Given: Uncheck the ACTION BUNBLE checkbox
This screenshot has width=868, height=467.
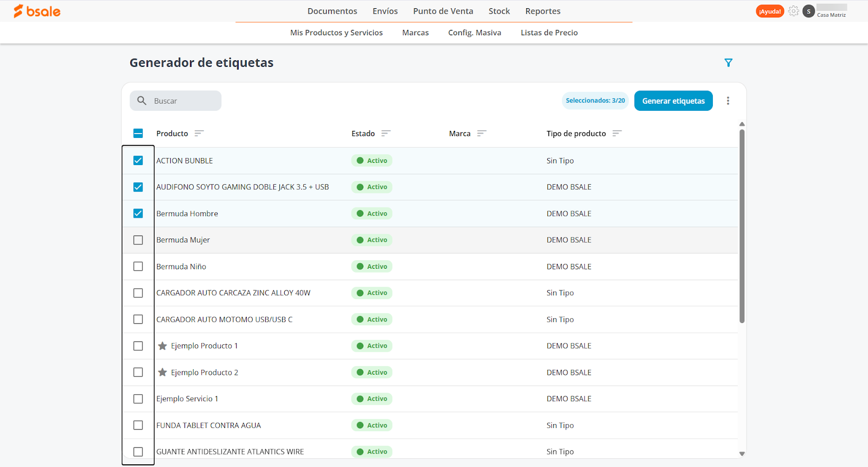Looking at the screenshot, I should pyautogui.click(x=138, y=160).
